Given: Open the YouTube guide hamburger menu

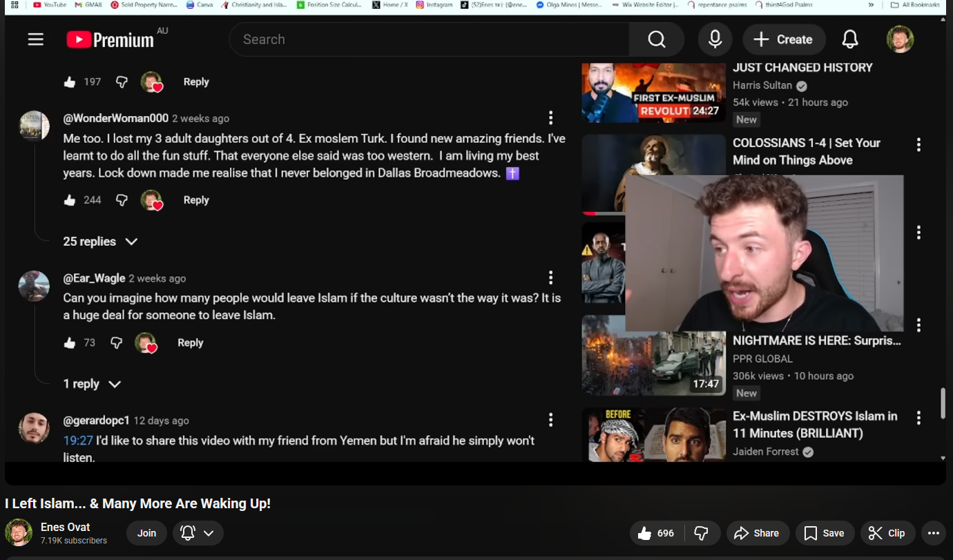Looking at the screenshot, I should [x=36, y=39].
